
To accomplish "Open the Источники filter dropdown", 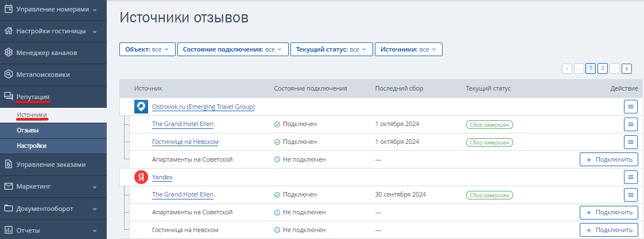I will point(409,49).
